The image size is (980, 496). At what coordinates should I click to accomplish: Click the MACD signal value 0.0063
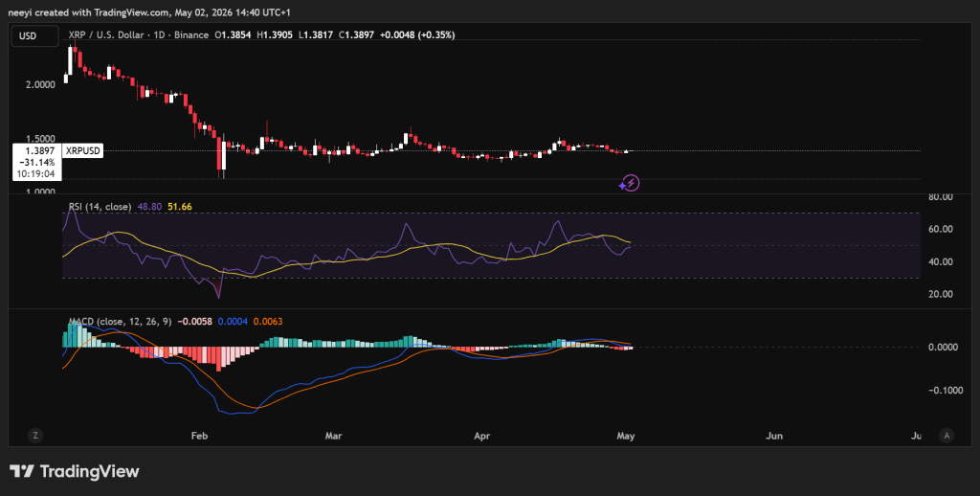[x=268, y=322]
